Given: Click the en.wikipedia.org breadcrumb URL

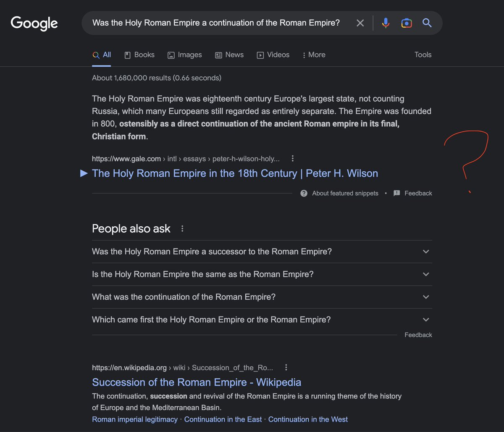Looking at the screenshot, I should (x=183, y=368).
